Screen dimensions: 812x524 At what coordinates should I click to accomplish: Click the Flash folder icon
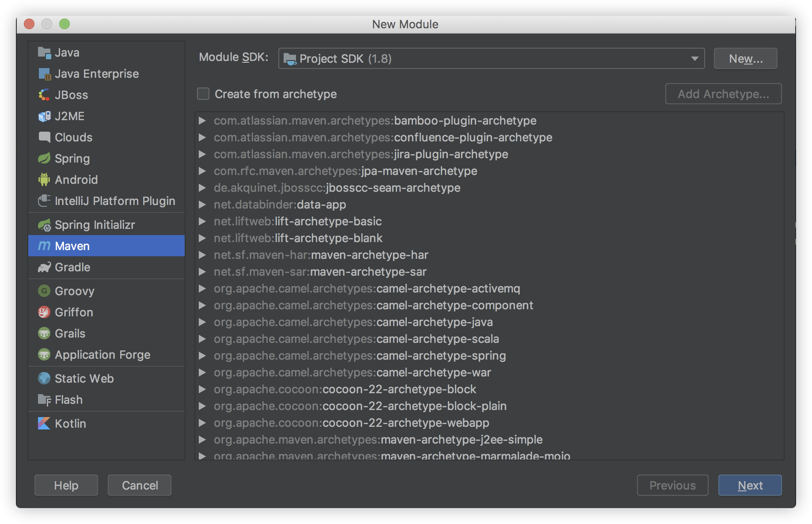coord(44,400)
